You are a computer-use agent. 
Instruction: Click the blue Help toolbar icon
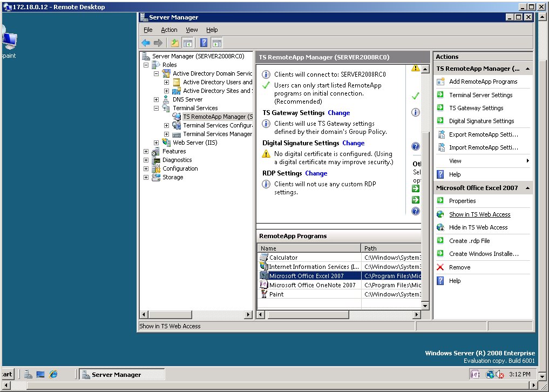(x=204, y=43)
